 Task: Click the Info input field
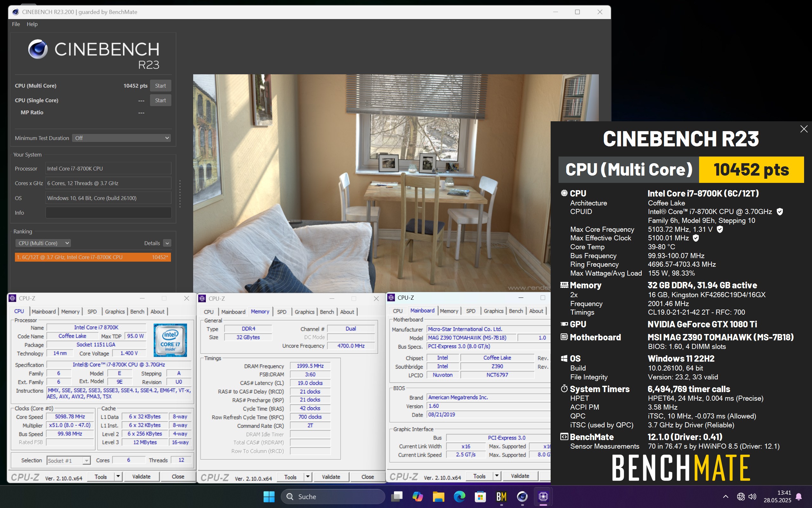click(x=108, y=213)
